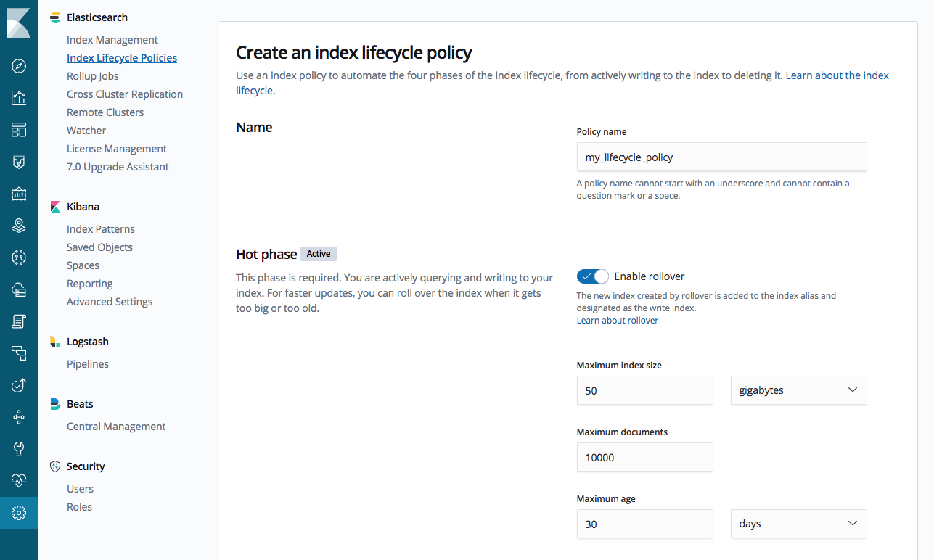Open the Logstash Pipelines section
The image size is (934, 560).
(87, 363)
